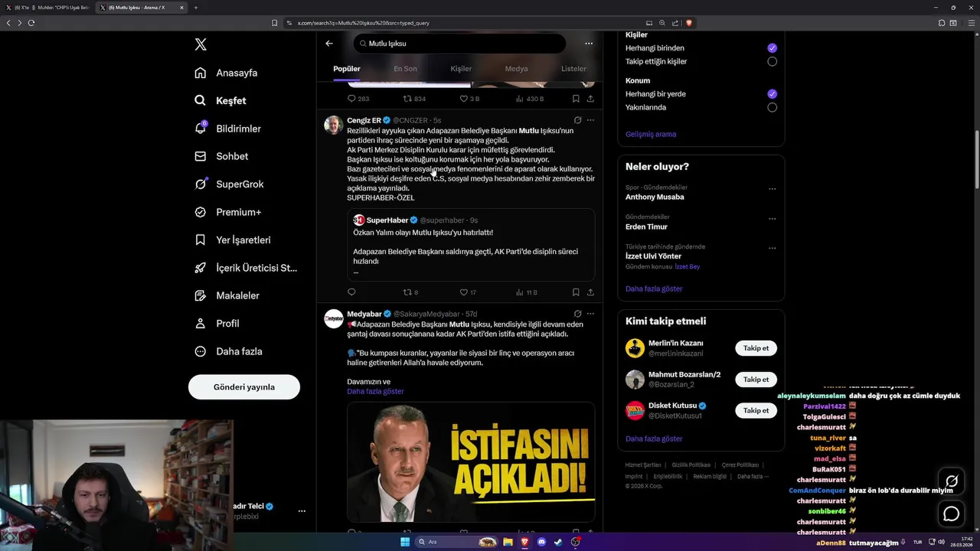Go to Keşfet in the sidebar
The width and height of the screenshot is (980, 551).
coord(220,100)
